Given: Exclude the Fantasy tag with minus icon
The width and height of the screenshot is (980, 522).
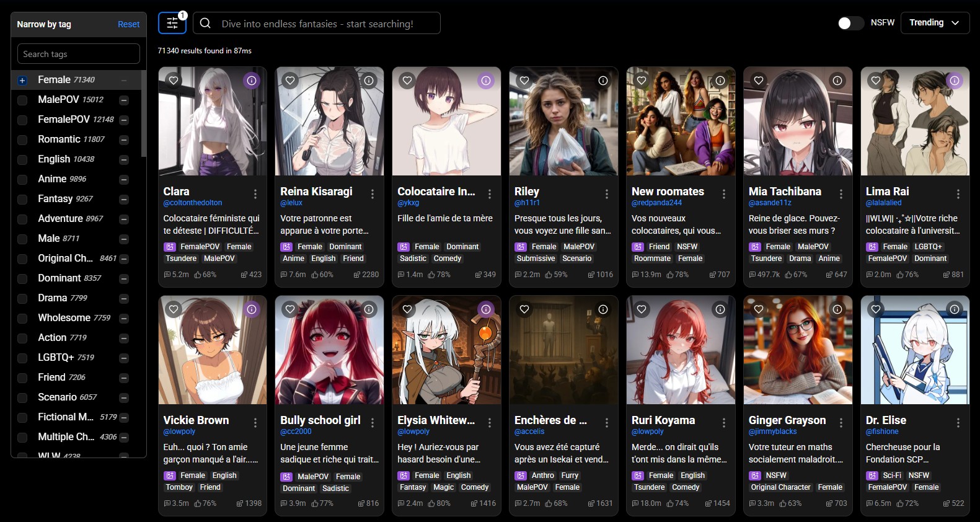Looking at the screenshot, I should (x=124, y=199).
